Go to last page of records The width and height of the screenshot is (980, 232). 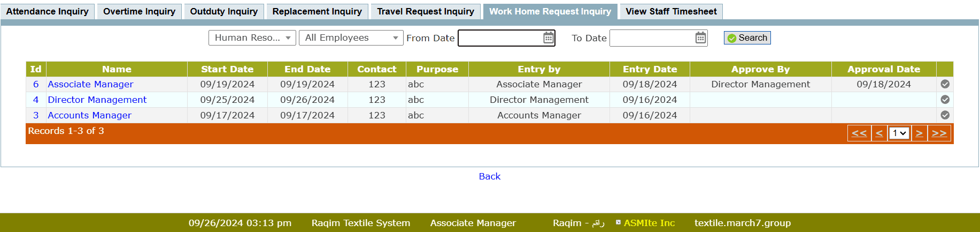coord(939,133)
